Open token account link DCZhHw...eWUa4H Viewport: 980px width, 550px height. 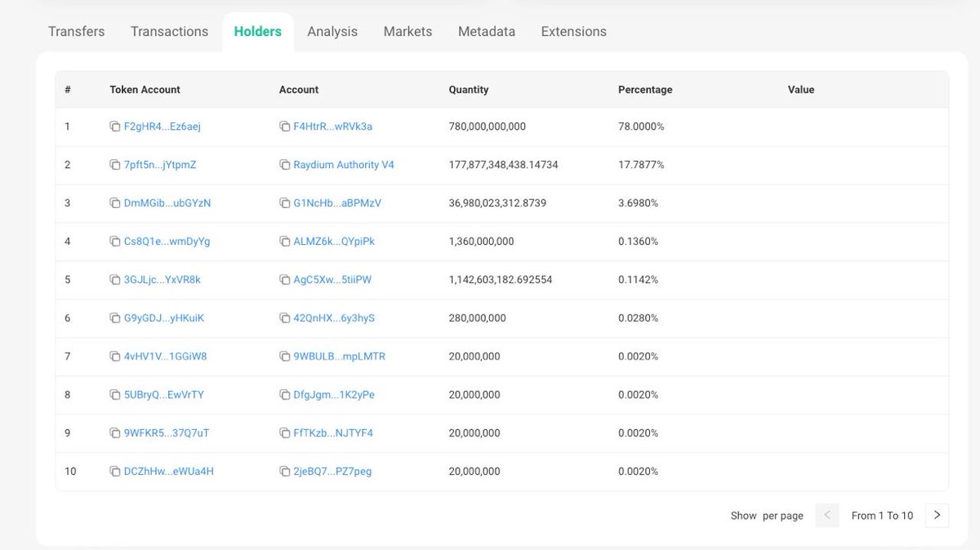pos(169,472)
